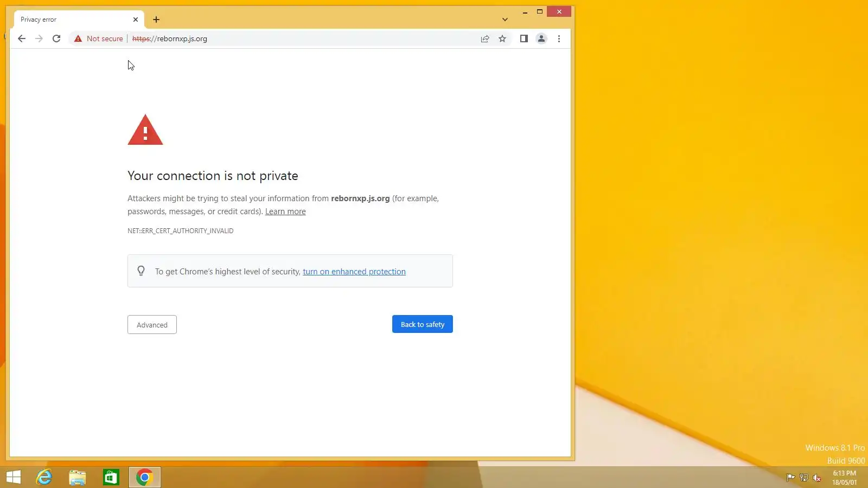Open the Chrome three-dot menu
The width and height of the screenshot is (868, 488).
pyautogui.click(x=559, y=38)
